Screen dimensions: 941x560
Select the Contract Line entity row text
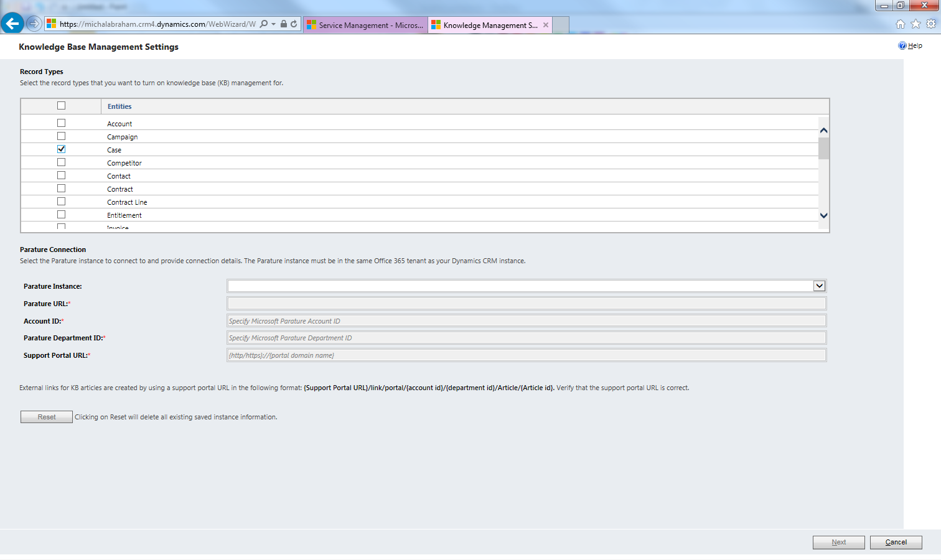(127, 202)
